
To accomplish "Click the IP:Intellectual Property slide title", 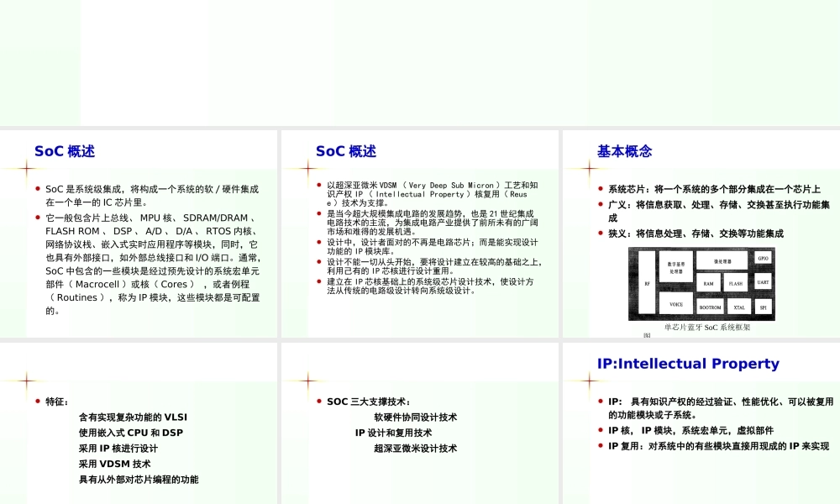I will [688, 364].
